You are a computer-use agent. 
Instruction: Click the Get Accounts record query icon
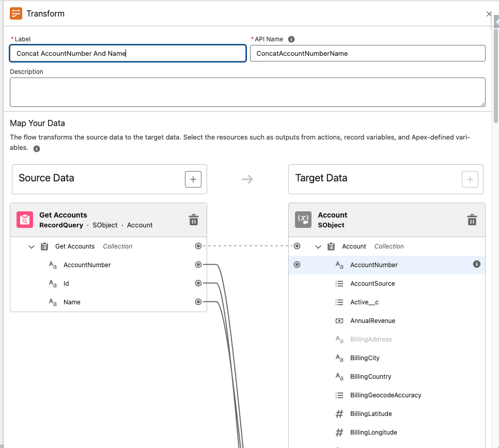(x=25, y=220)
